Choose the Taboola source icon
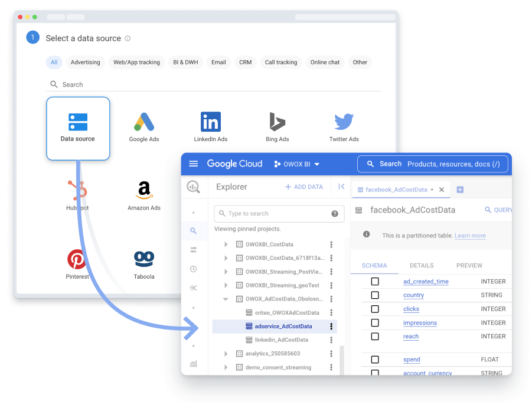Screen dimensions: 532x408 pos(144,259)
